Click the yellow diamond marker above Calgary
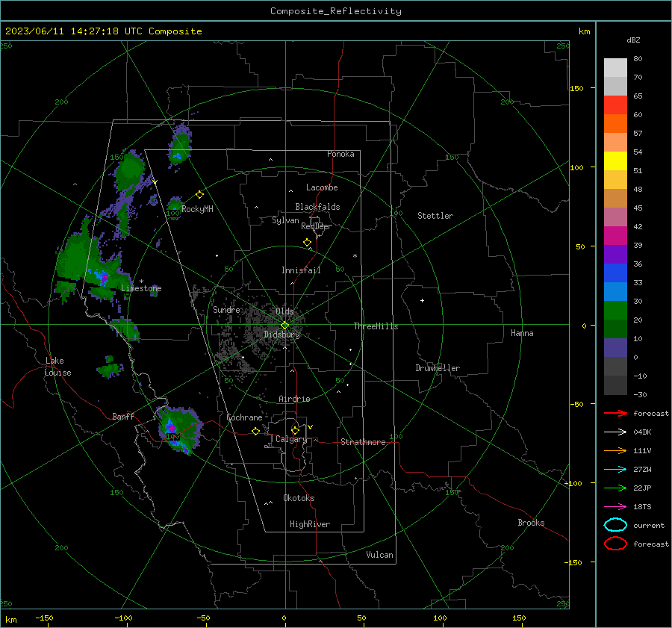The width and height of the screenshot is (672, 628). pos(295,430)
